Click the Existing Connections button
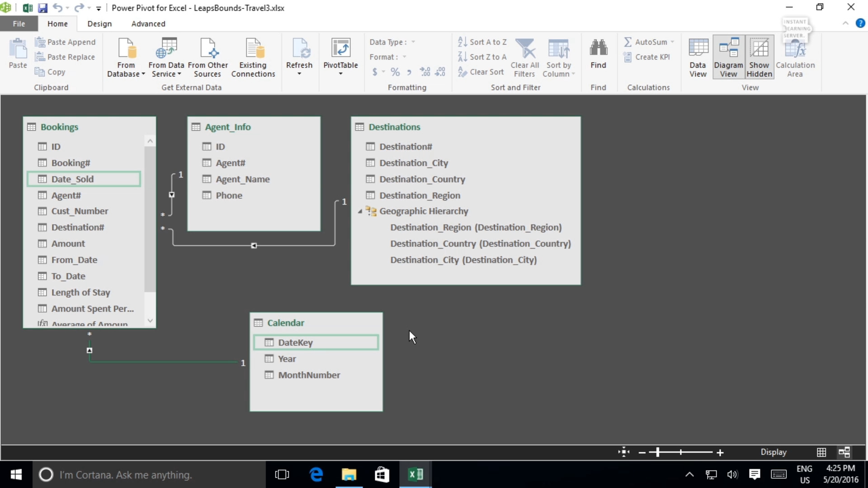The width and height of the screenshot is (868, 488). 253,56
